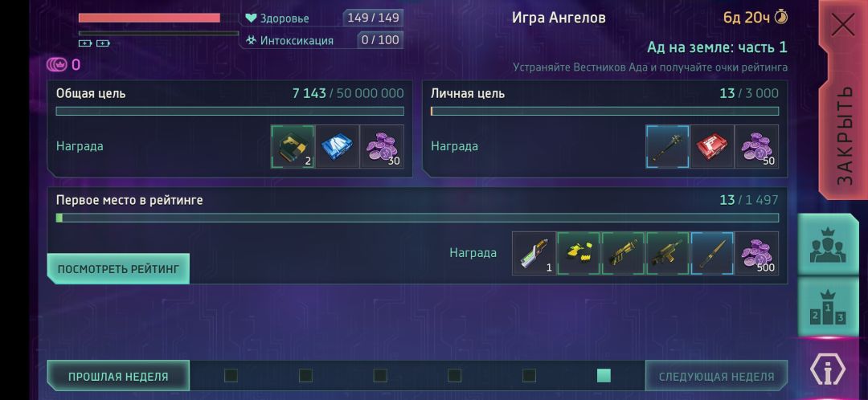Open the info hexagon icon
Screen dimensions: 868x400
tap(828, 370)
